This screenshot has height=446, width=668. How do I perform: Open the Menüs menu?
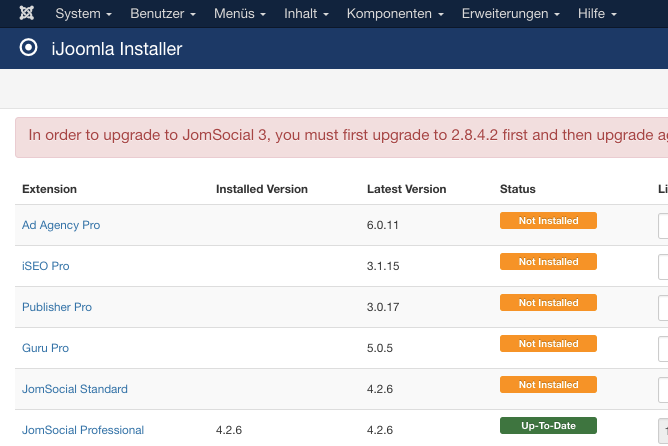pos(240,14)
